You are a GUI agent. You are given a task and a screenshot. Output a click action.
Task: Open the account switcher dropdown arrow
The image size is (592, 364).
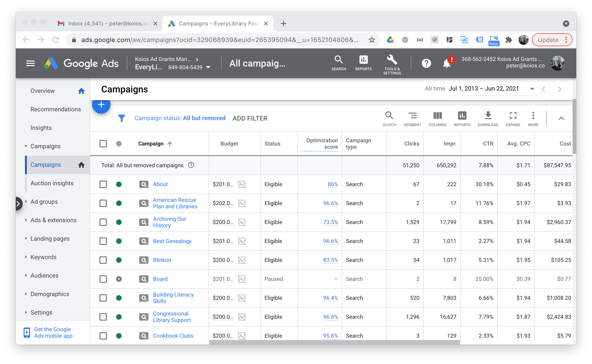coord(208,67)
